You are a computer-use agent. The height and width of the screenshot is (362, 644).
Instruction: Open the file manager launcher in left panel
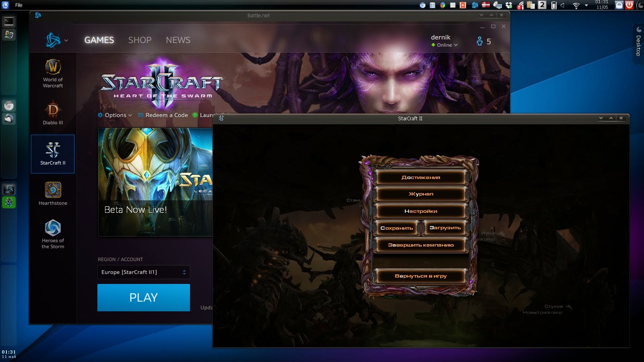coord(9,35)
